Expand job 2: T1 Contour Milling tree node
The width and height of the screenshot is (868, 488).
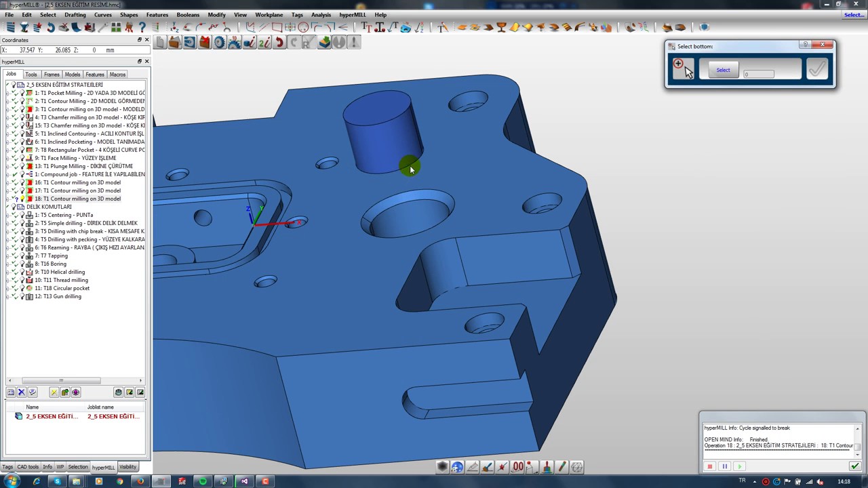pos(9,101)
